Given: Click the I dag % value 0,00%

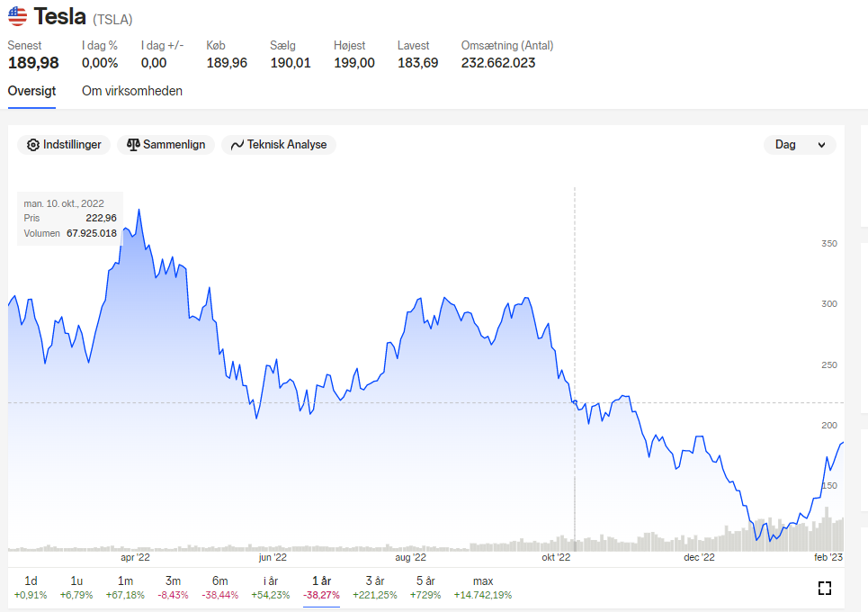Looking at the screenshot, I should click(x=100, y=63).
